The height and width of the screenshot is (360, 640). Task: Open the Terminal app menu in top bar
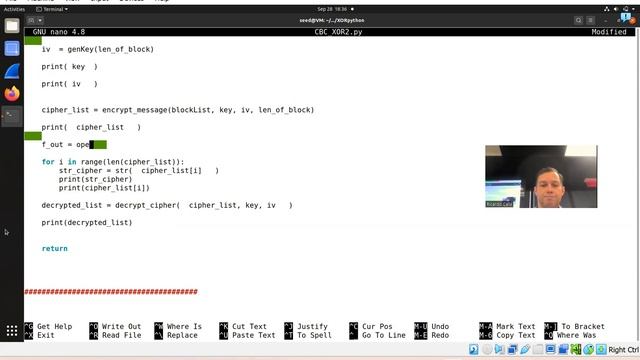tap(52, 9)
